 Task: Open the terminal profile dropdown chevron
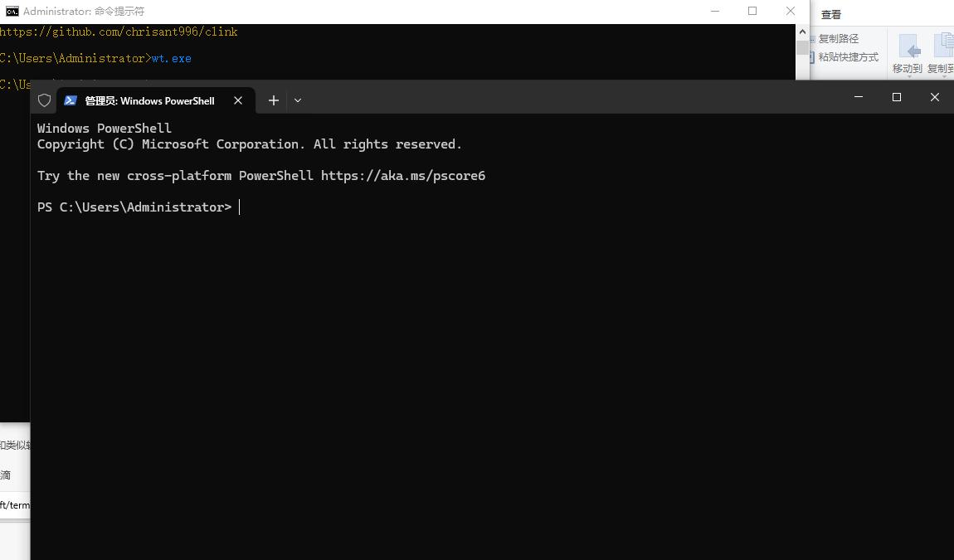[x=297, y=100]
